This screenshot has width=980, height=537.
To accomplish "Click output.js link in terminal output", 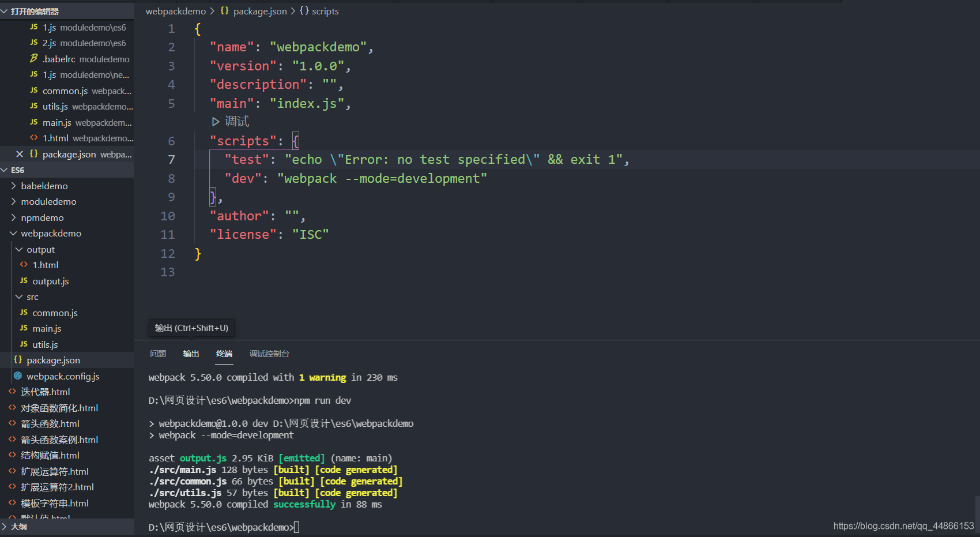I will click(203, 458).
